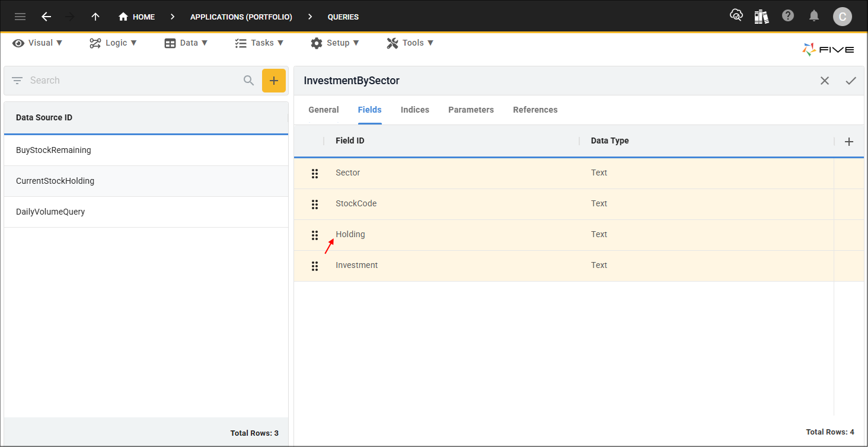This screenshot has height=447, width=868.
Task: Expand the Visual dropdown menu
Action: tap(37, 43)
